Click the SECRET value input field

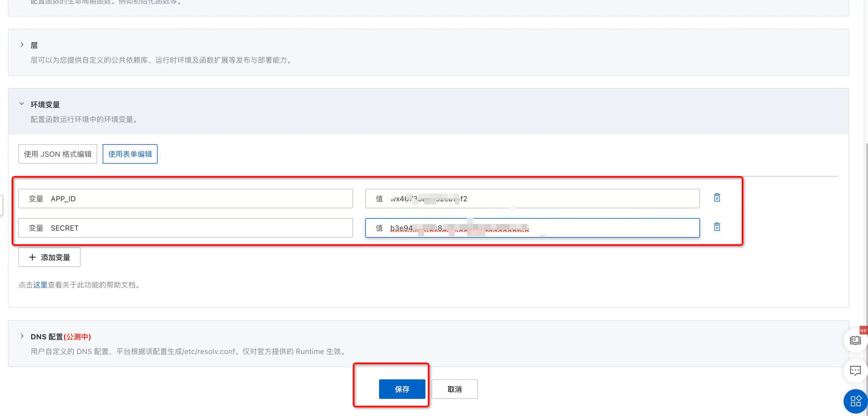[x=532, y=228]
